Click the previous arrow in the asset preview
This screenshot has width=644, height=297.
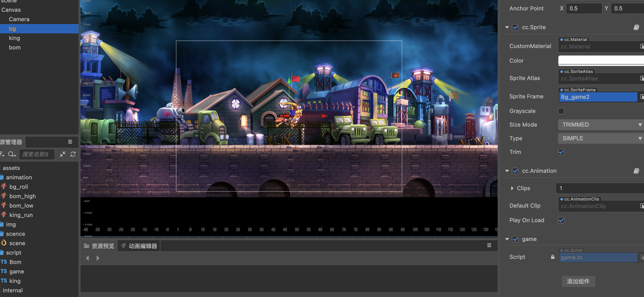point(87,258)
